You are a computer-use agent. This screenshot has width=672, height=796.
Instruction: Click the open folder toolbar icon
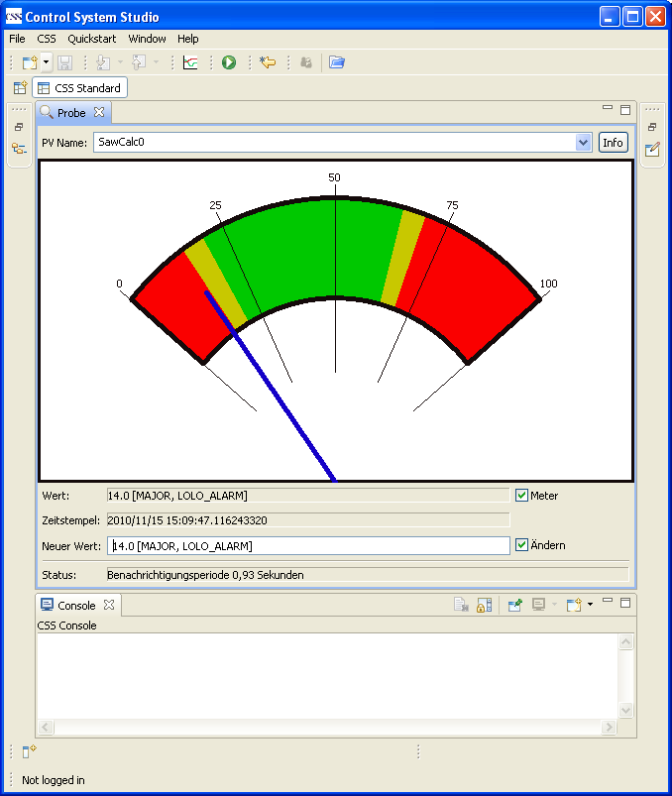click(337, 62)
